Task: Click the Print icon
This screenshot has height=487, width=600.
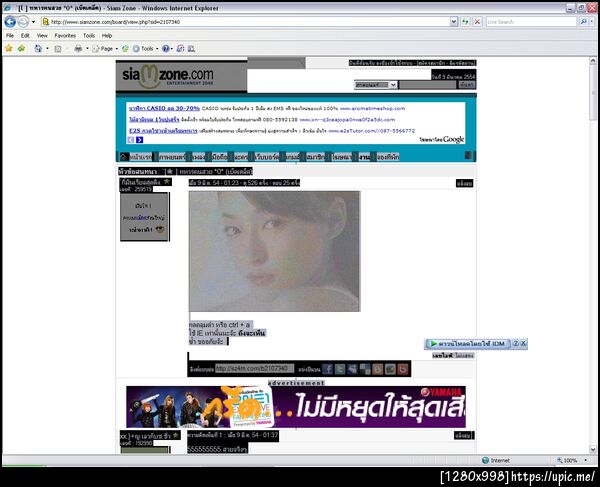Action: 78,49
